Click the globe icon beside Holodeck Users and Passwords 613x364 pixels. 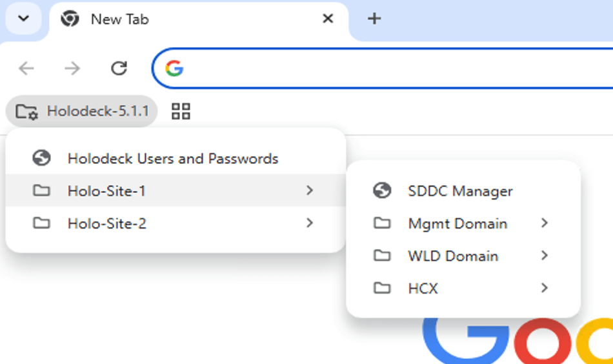point(41,159)
